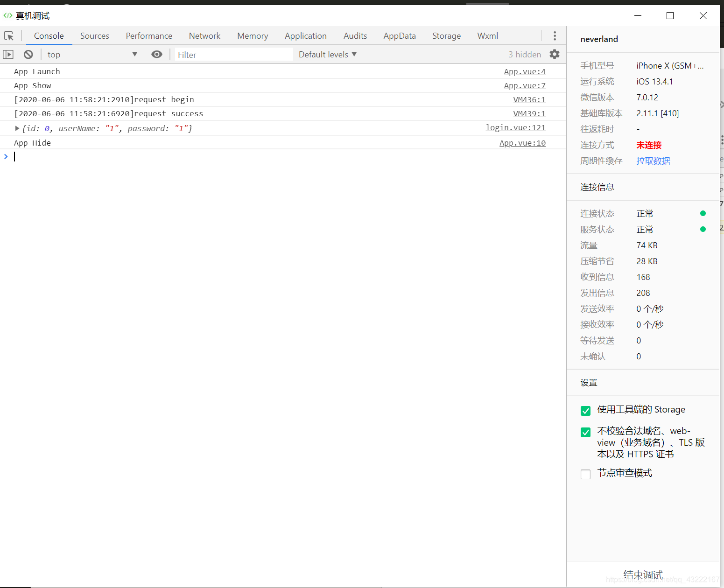Open the Wxml tab
Screen dimensions: 724x588
tap(487, 36)
